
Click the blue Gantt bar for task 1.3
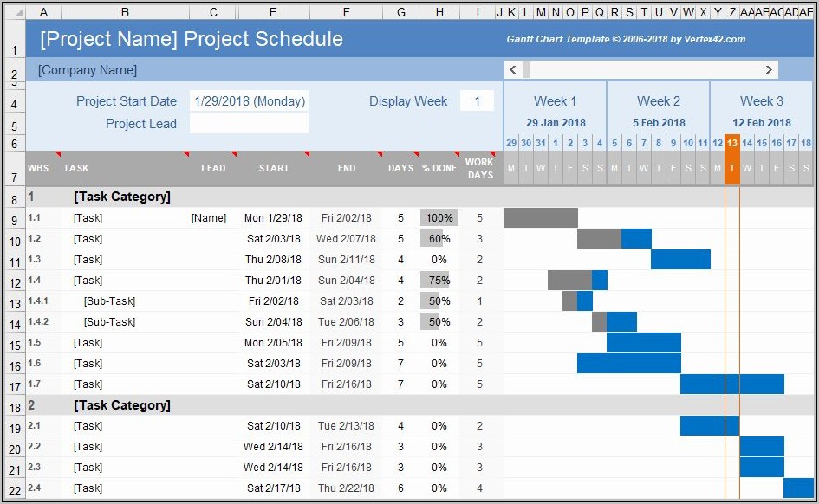coord(680,260)
